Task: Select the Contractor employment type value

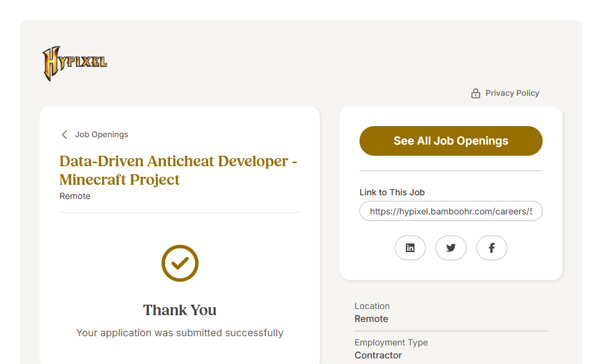Action: 378,355
